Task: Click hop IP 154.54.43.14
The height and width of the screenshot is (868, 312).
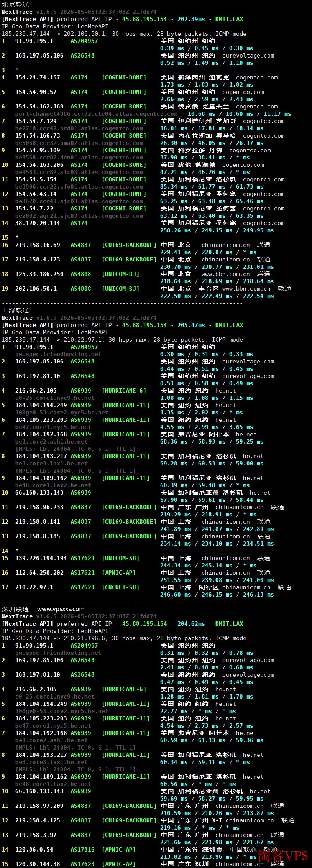Action: (36, 194)
